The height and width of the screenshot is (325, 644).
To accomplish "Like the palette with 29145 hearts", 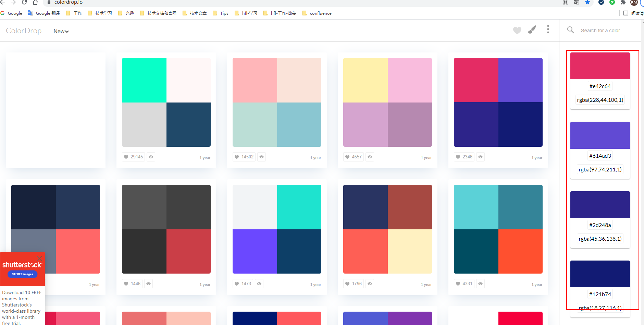I will click(x=133, y=157).
